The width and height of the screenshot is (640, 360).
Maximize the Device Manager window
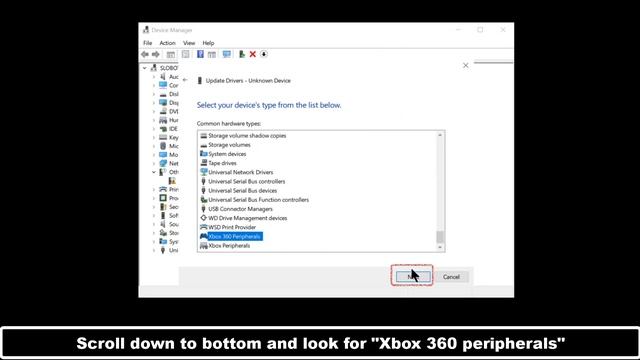click(480, 30)
